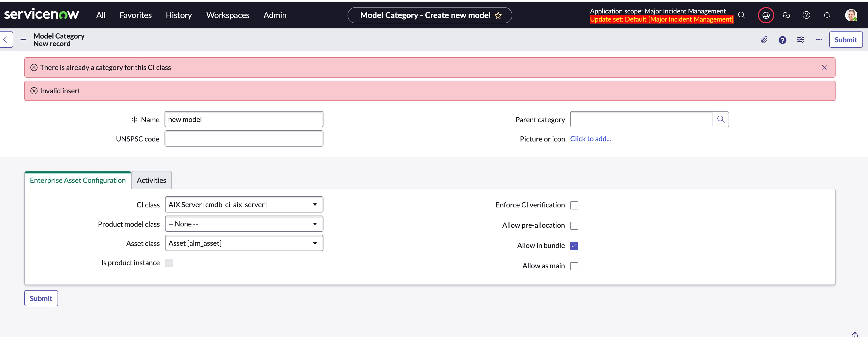Check the Allow as main checkbox
The height and width of the screenshot is (337, 868).
[x=574, y=266]
